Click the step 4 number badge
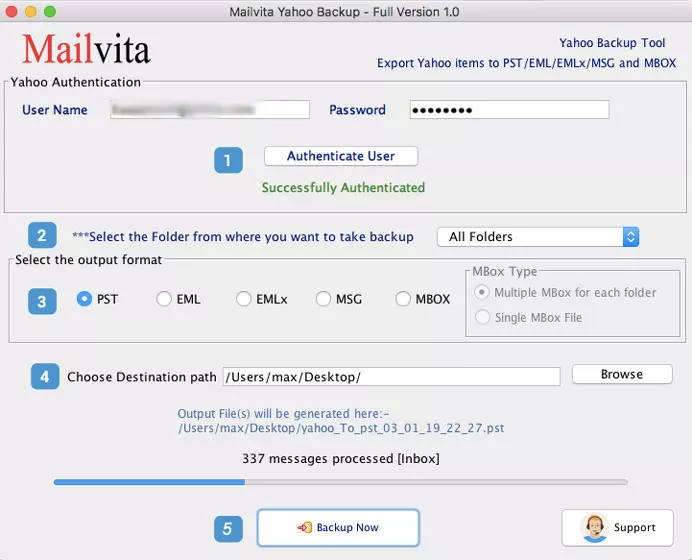This screenshot has height=560, width=692. pos(43,376)
